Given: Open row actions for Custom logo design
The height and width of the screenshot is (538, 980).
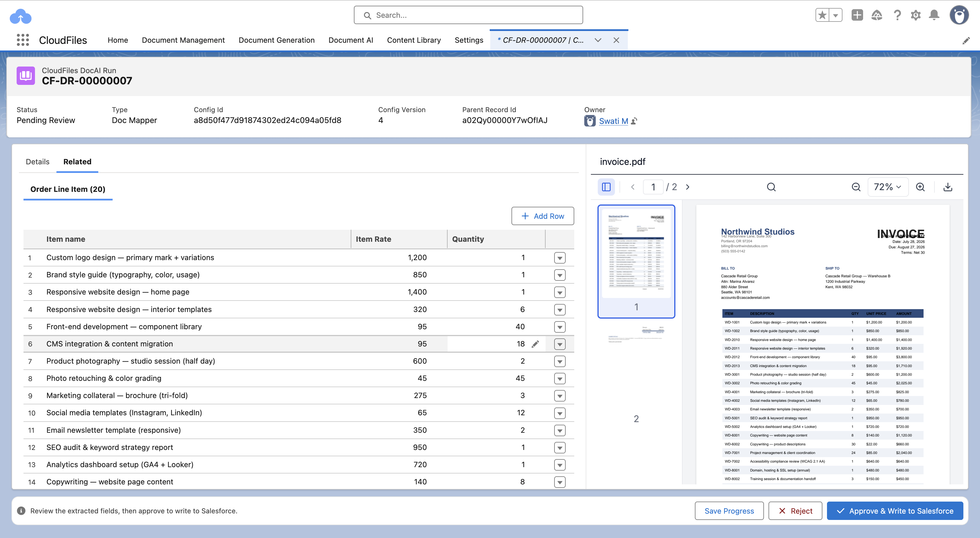Looking at the screenshot, I should (x=560, y=258).
